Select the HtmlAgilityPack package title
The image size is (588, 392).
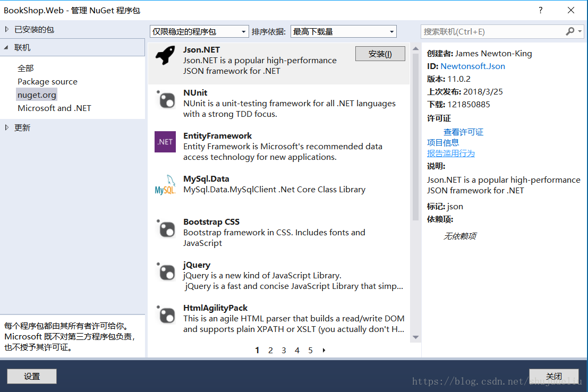tap(215, 308)
